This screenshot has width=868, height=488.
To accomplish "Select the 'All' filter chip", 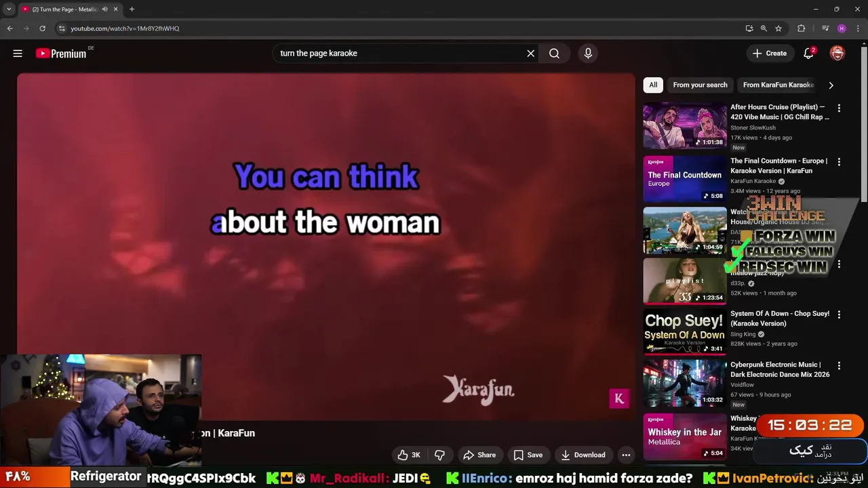I will click(x=653, y=85).
